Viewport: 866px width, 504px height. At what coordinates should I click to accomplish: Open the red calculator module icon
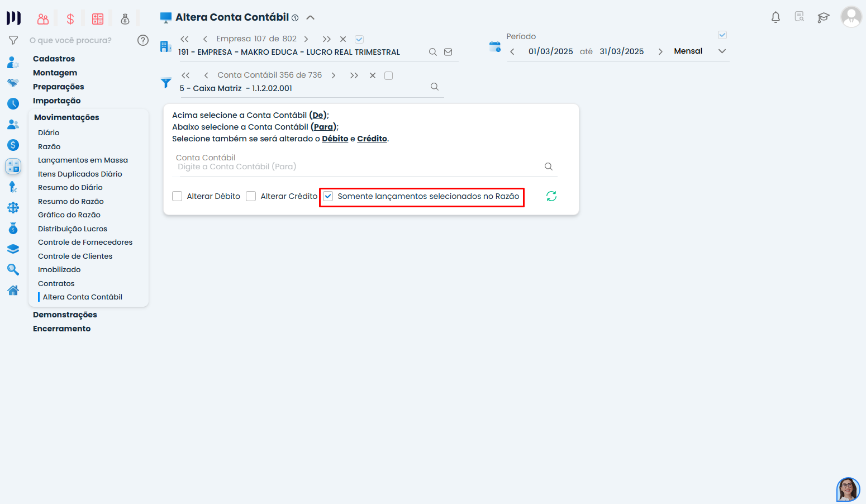coord(98,19)
